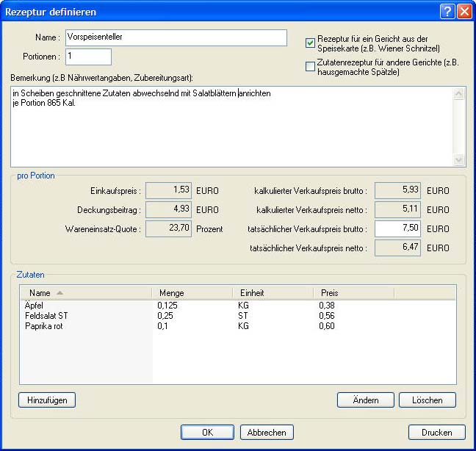Select the Paprika rot ingredient row
This screenshot has height=451, width=476.
pos(238,326)
